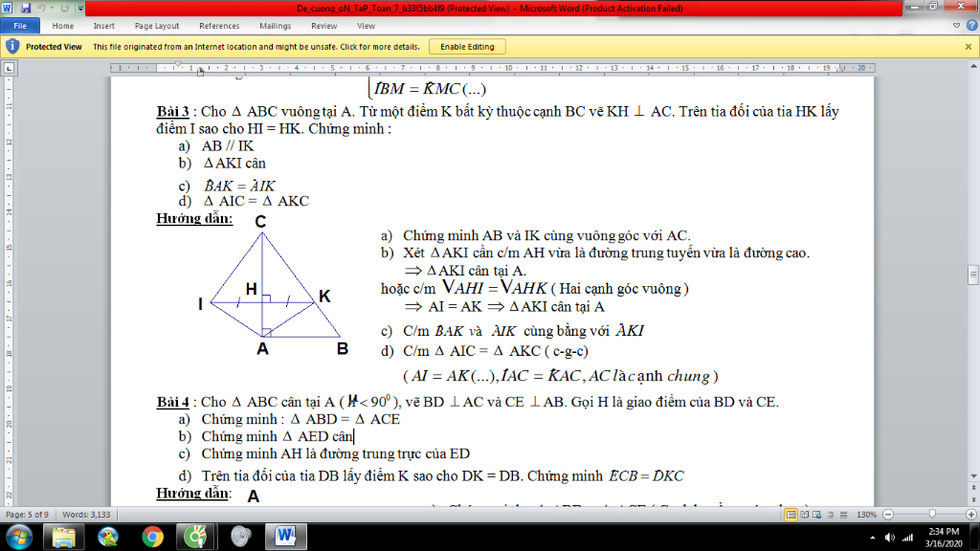Open word count from 'Words: 3,133'
The height and width of the screenshot is (551, 980).
[86, 515]
